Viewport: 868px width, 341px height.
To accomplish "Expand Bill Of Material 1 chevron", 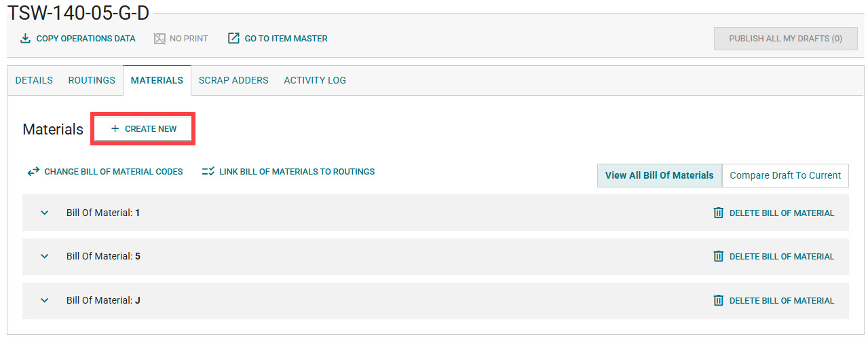I will coord(45,213).
